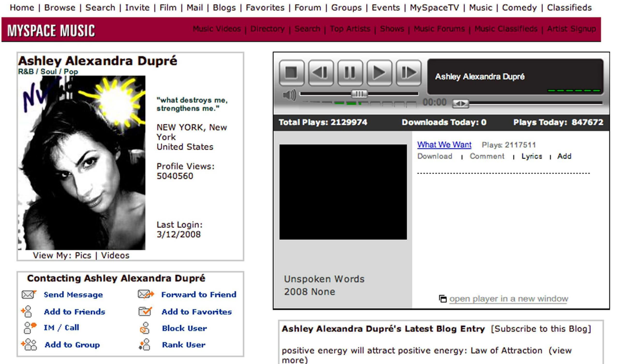Click the volume slider handle
The width and height of the screenshot is (619, 364).
pos(359,94)
